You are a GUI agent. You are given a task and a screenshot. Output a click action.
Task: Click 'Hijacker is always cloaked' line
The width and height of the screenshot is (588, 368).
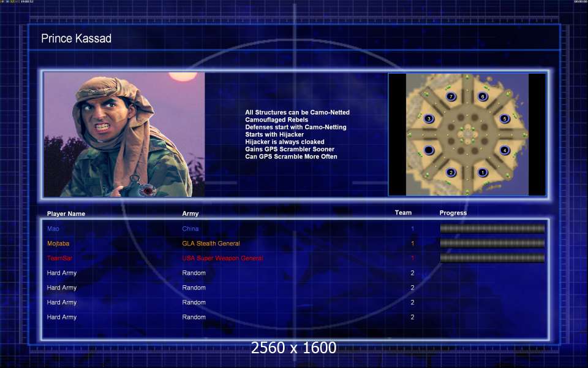point(285,142)
